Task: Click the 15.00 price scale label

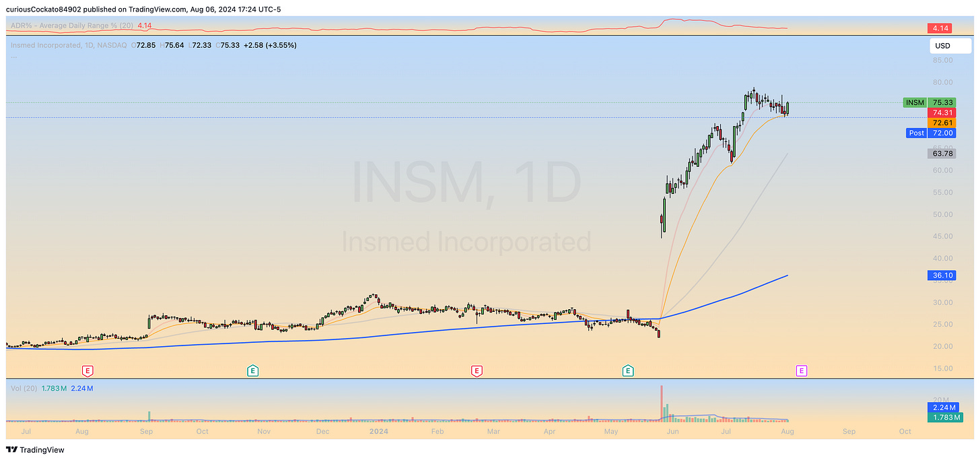Action: click(942, 368)
